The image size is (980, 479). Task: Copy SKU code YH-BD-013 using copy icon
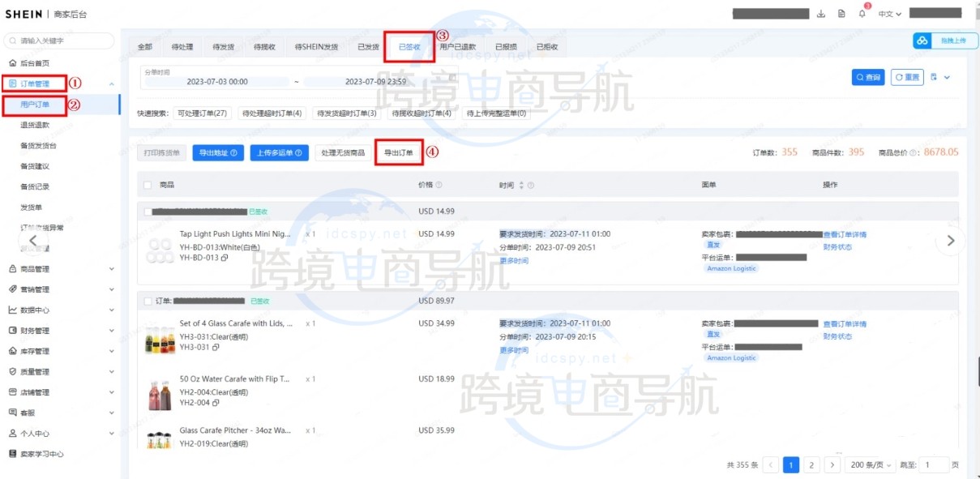(225, 258)
